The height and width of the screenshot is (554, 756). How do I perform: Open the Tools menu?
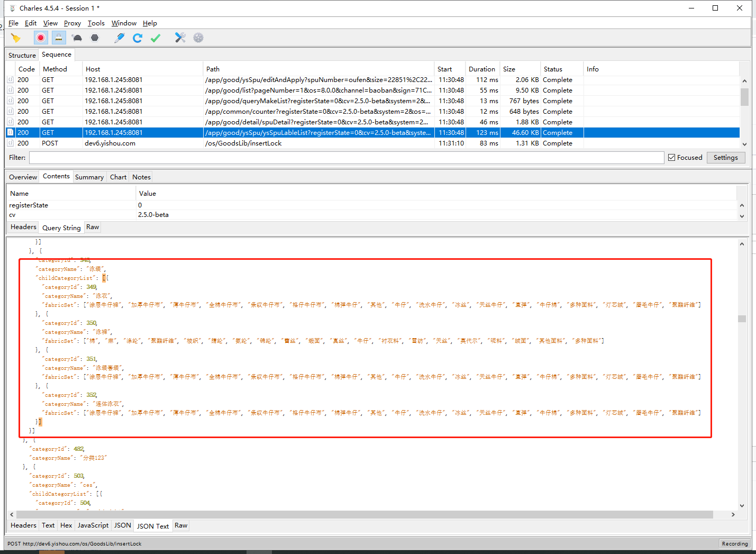(96, 23)
